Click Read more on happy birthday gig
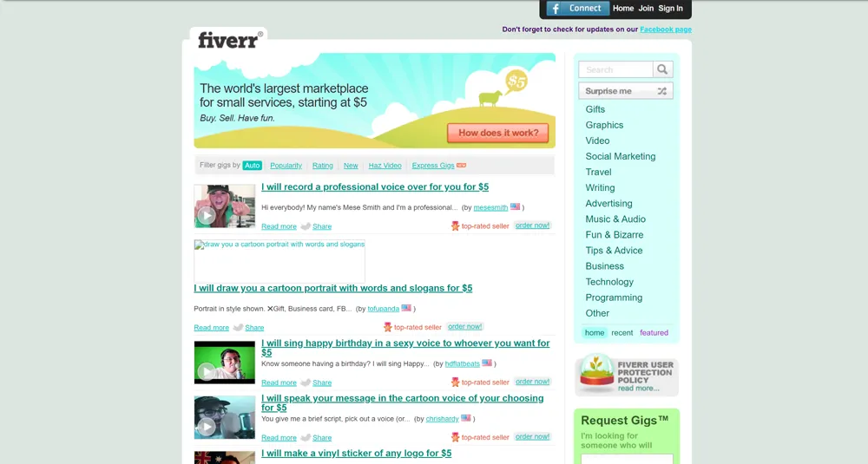Viewport: 868px width, 464px height. [279, 382]
